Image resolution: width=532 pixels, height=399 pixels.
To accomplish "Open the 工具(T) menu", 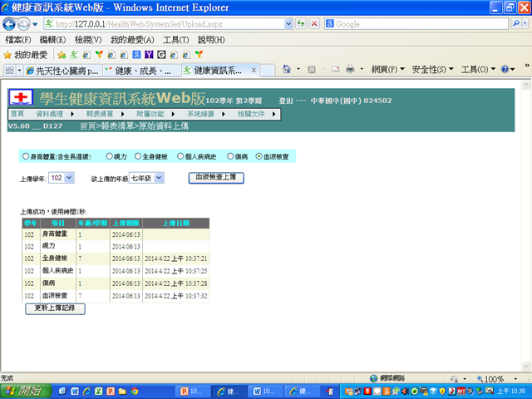I will [x=175, y=40].
